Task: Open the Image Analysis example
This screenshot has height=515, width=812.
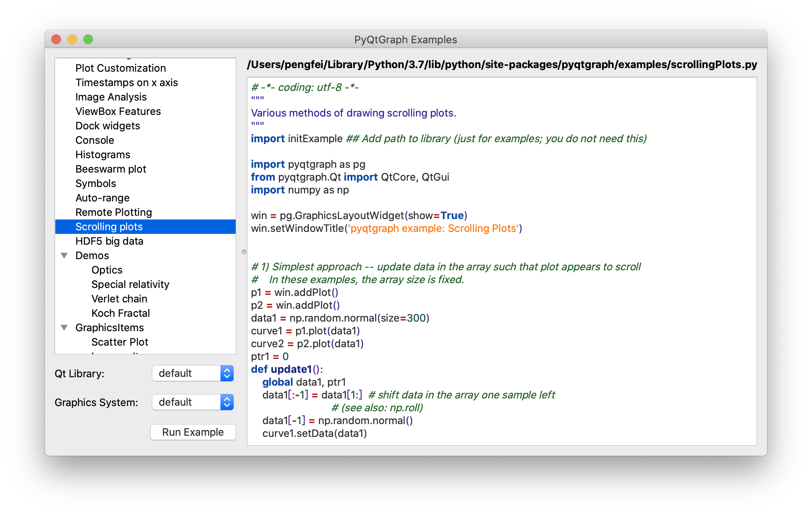Action: tap(111, 97)
